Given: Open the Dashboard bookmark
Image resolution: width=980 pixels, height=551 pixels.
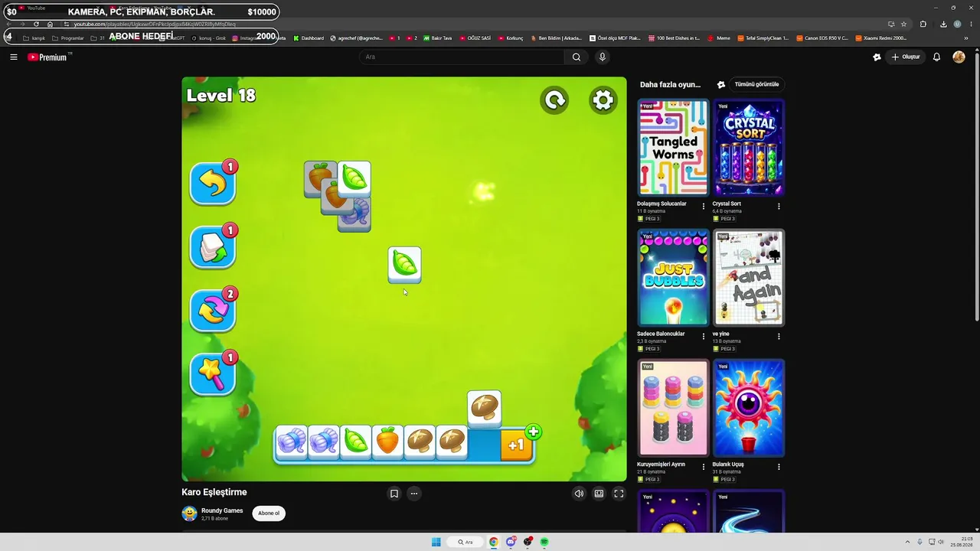Looking at the screenshot, I should [x=309, y=37].
